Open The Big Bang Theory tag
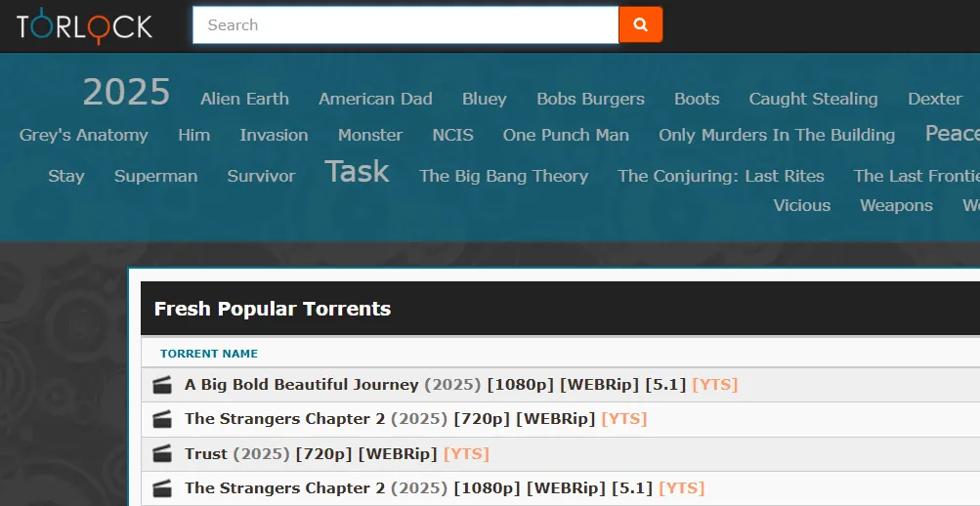 (503, 176)
